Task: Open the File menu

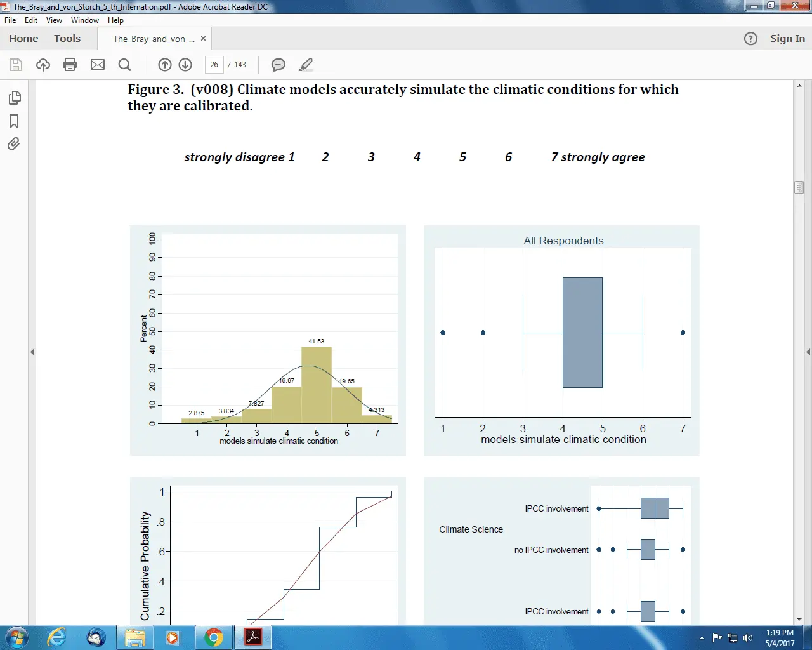Action: [10, 20]
